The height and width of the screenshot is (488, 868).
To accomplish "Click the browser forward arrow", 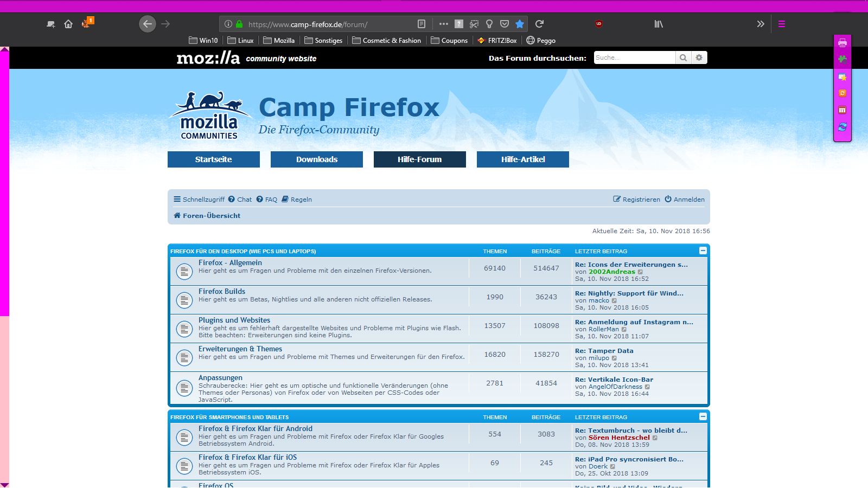I will pos(165,24).
